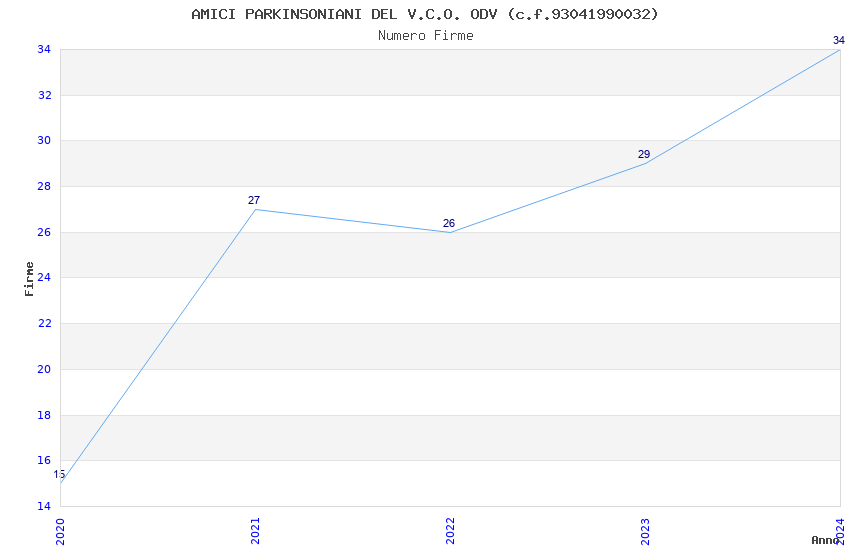Click the chart title AMICI PARKINSONIANI DEL V.C.O. ODV
This screenshot has height=550, width=850.
pyautogui.click(x=425, y=14)
